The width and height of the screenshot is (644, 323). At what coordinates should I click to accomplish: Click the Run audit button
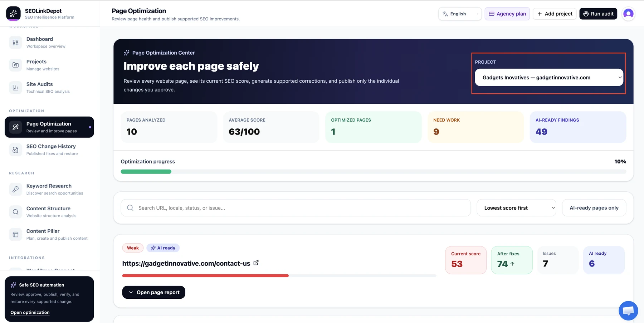[598, 14]
